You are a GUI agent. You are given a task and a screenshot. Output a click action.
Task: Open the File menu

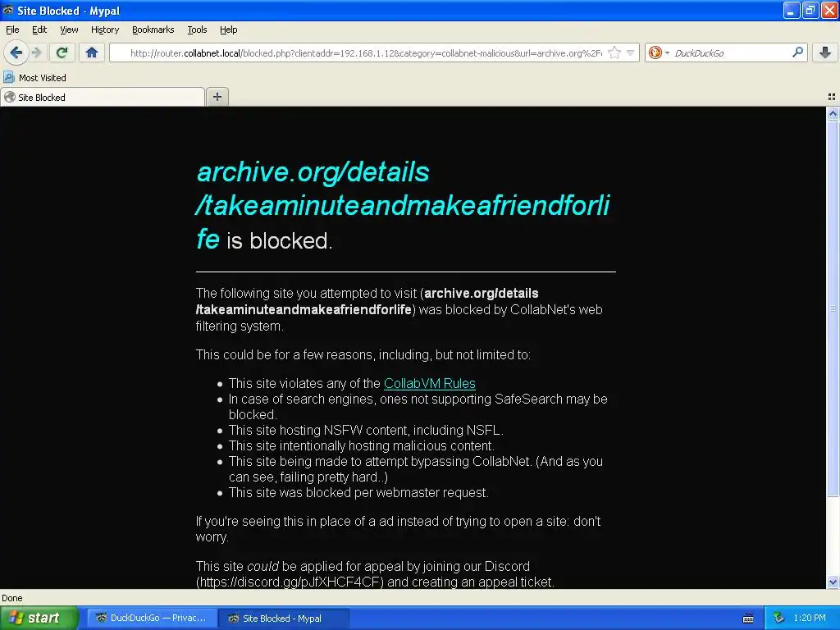pyautogui.click(x=12, y=30)
